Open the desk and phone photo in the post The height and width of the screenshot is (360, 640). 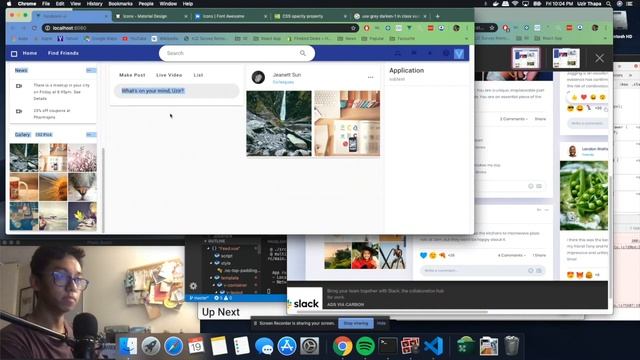[x=347, y=123]
